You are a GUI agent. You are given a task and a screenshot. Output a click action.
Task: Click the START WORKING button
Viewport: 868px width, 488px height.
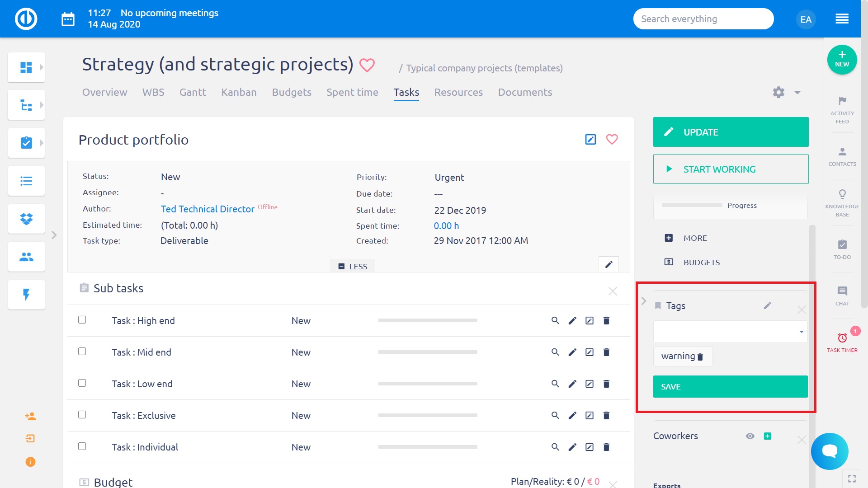click(x=731, y=169)
